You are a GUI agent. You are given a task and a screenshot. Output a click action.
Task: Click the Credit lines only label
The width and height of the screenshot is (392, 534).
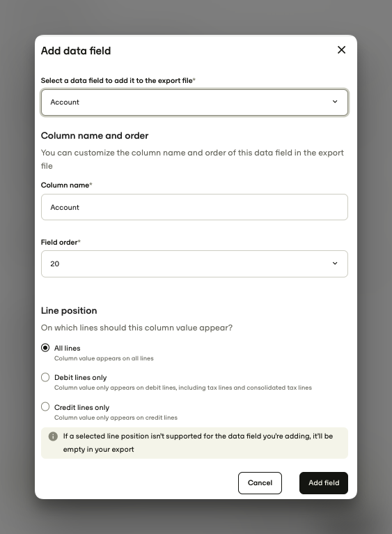(81, 408)
